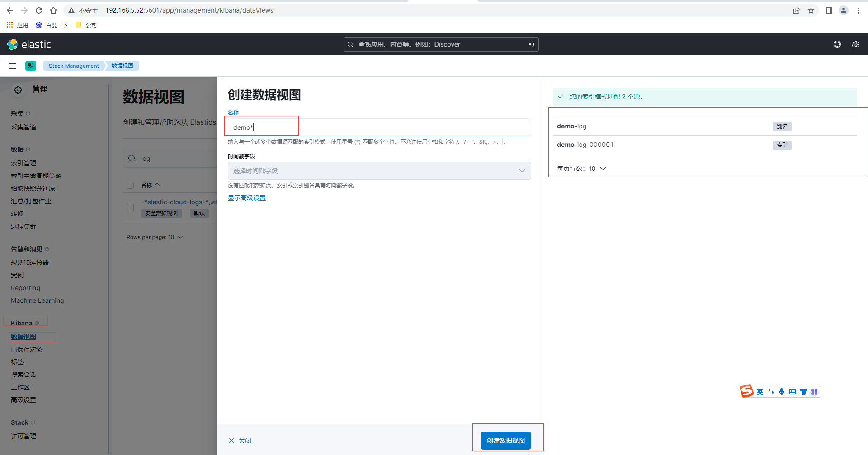Bookmark this page with star icon

coord(811,10)
